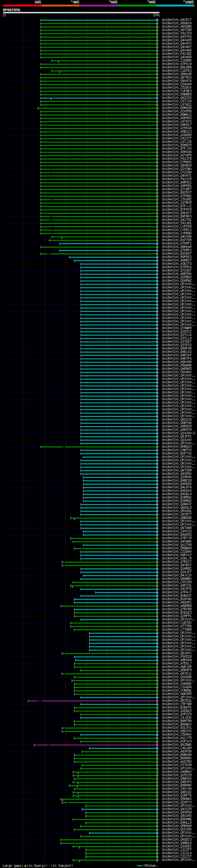Viewport: 197px width, 868px height.
Task: Click the yellow triangle in Large gaps legend
Action: pyautogui.click(x=25, y=865)
